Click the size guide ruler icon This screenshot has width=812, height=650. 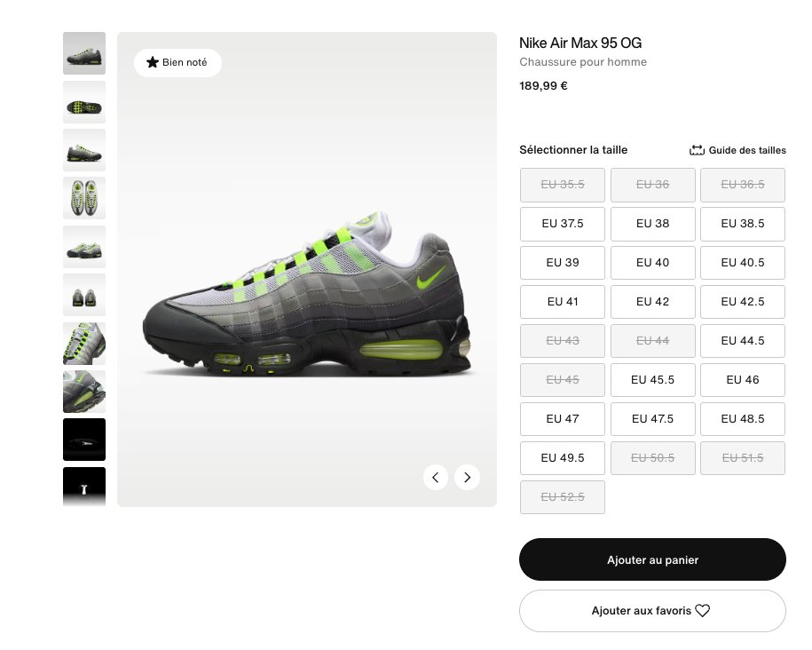[697, 150]
